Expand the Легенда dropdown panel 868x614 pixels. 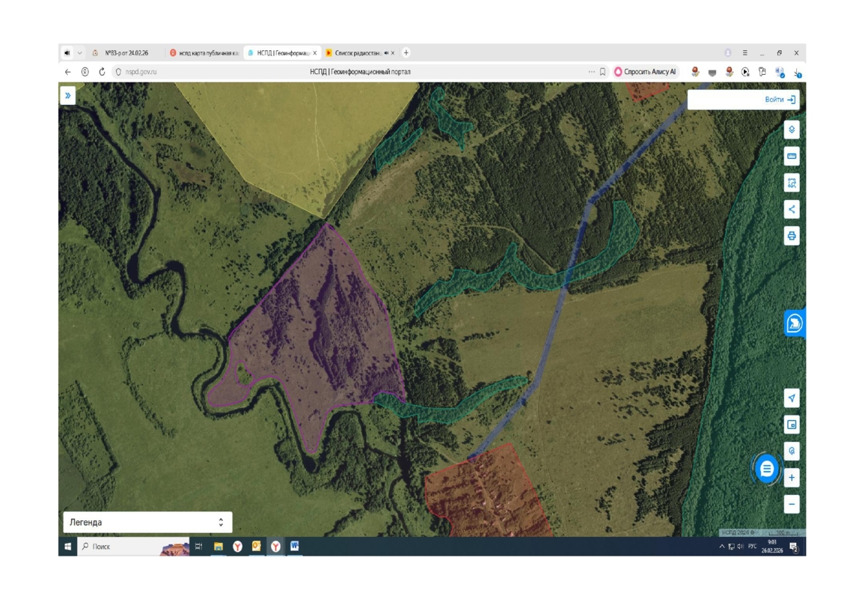tap(147, 522)
